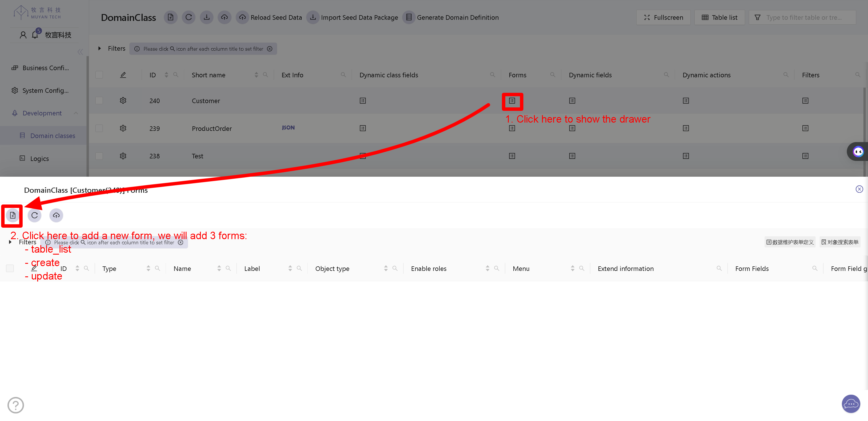Screen dimensions: 868x421
Task: Add a new form in the drawer
Action: point(12,215)
